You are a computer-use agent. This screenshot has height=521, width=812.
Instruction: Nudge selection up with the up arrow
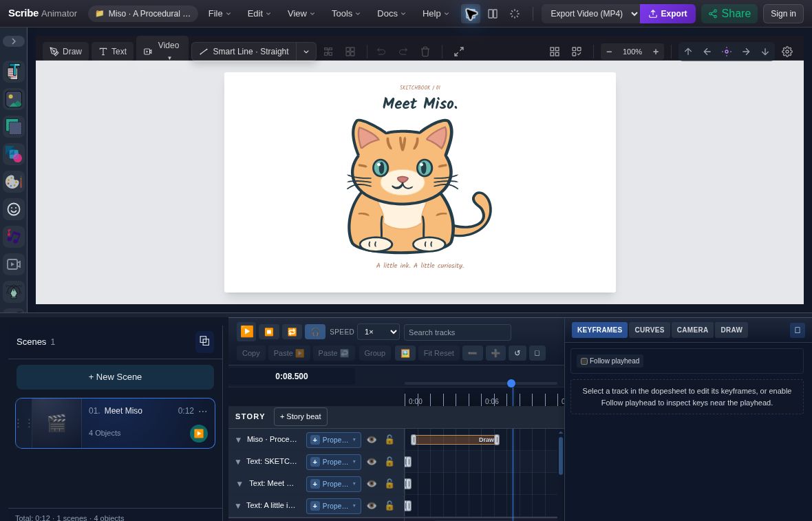pyautogui.click(x=688, y=52)
